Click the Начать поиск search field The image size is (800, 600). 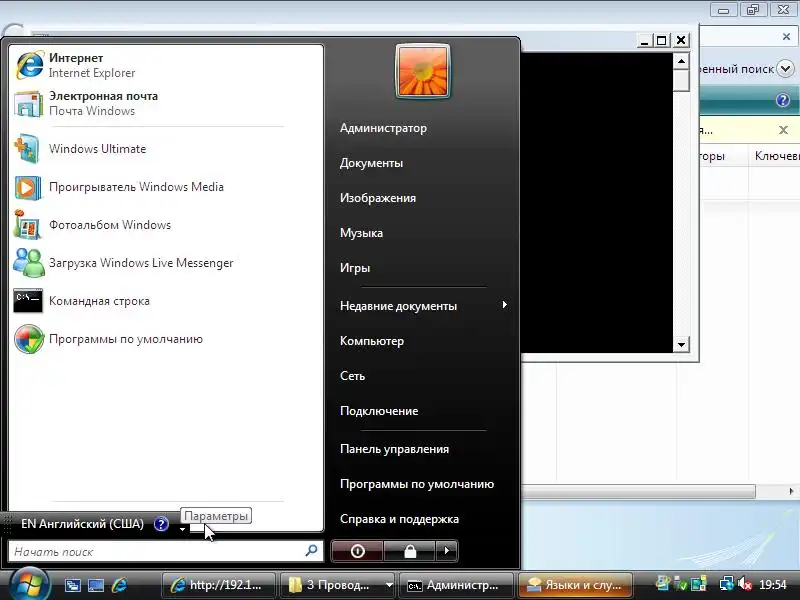(x=166, y=552)
